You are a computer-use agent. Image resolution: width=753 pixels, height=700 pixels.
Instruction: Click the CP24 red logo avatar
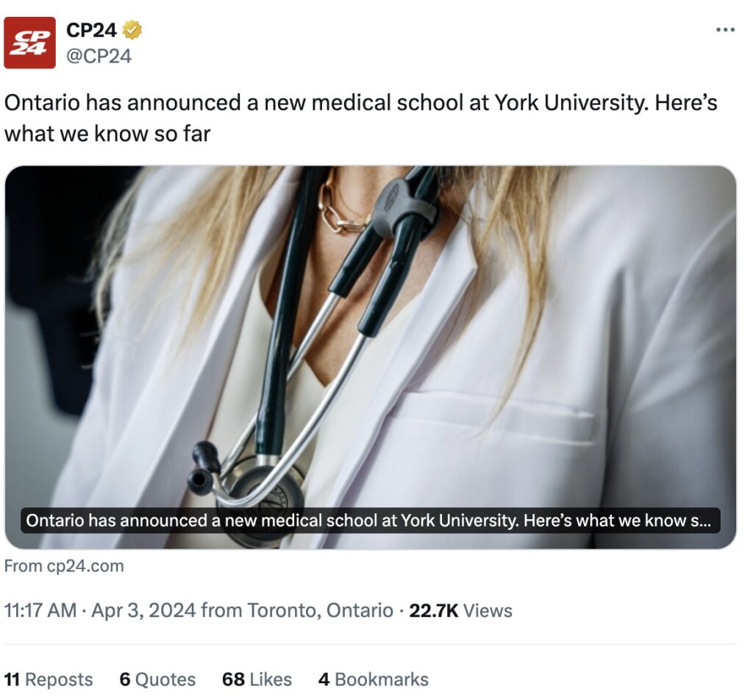[x=29, y=43]
